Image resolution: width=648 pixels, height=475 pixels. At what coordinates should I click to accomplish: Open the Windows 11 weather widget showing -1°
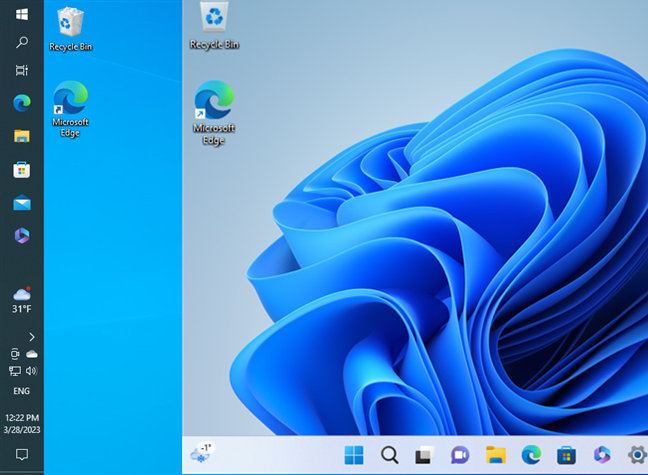[202, 454]
